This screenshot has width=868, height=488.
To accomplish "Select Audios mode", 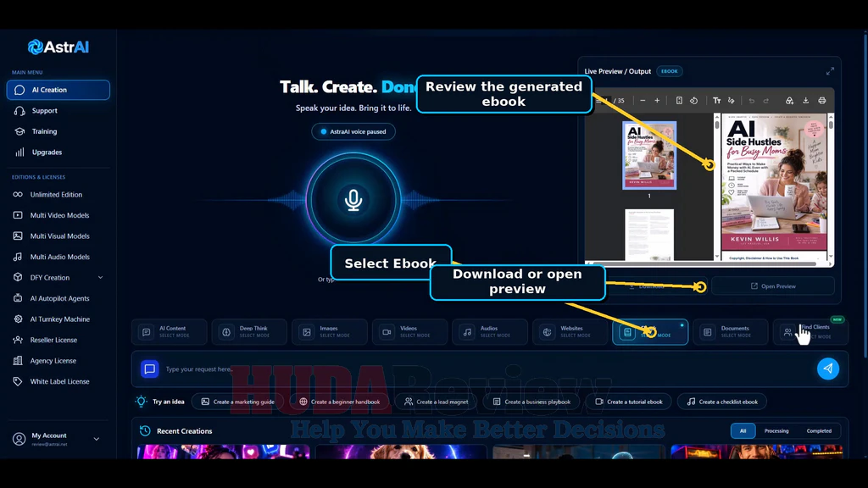I will 491,332.
